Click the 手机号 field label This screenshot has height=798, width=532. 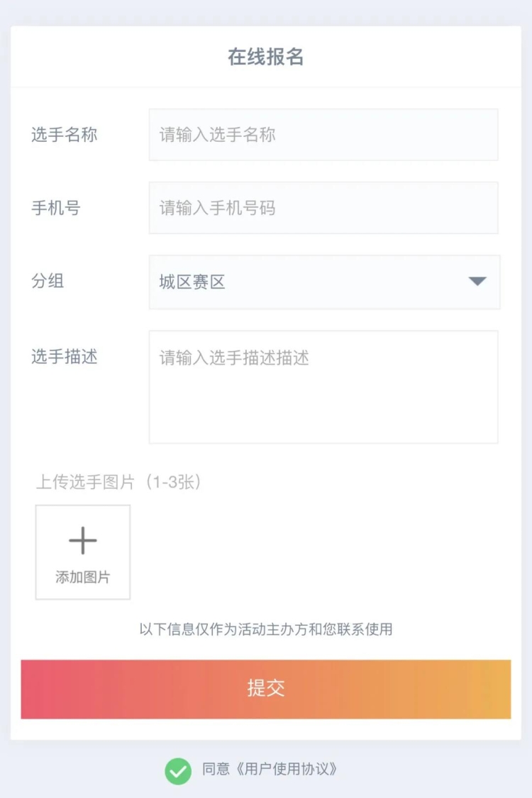tap(56, 209)
